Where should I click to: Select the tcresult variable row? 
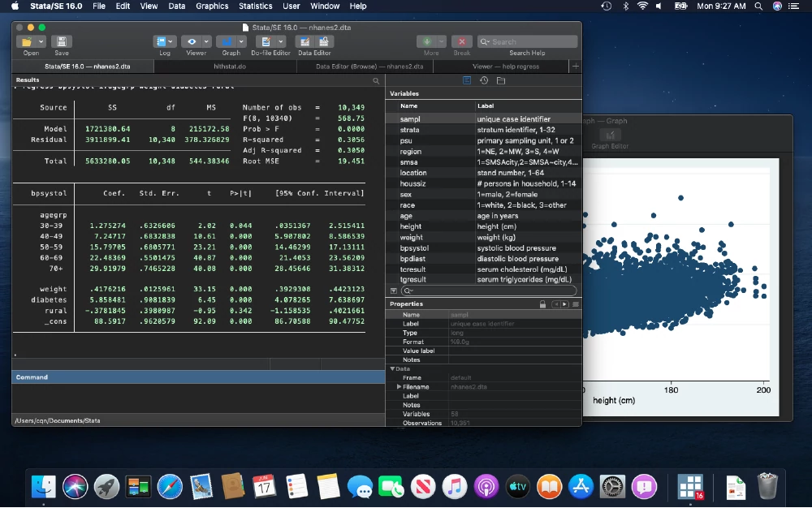coord(483,269)
